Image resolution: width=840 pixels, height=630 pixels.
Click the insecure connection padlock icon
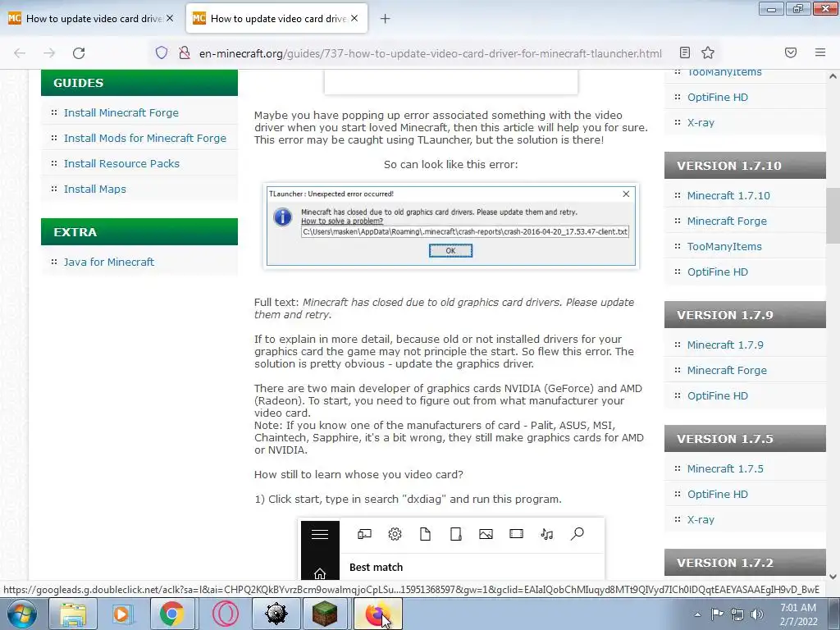[185, 52]
